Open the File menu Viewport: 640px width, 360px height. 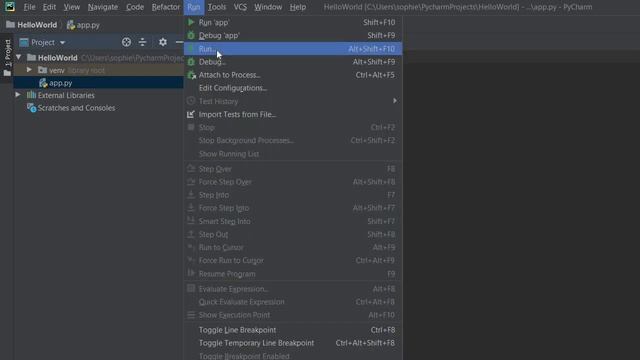point(29,7)
